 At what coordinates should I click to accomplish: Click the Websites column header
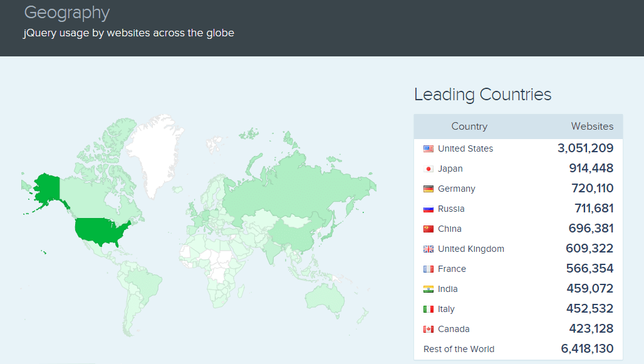[592, 127]
